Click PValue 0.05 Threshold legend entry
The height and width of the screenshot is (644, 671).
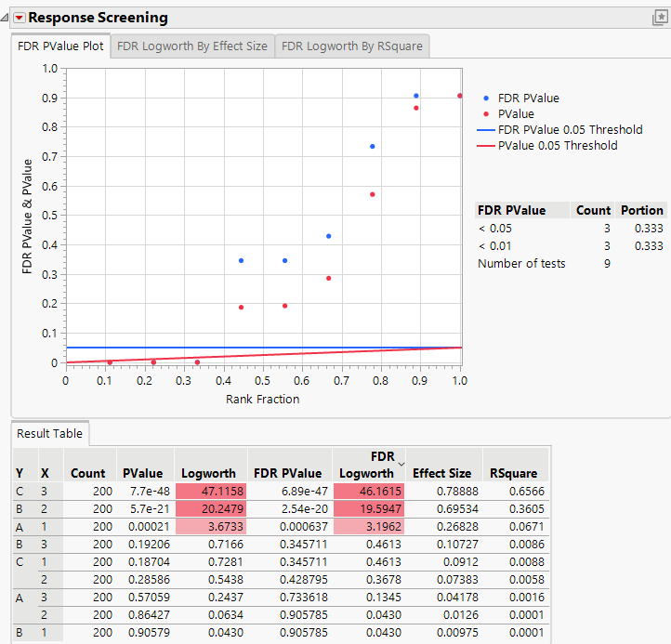[x=546, y=146]
